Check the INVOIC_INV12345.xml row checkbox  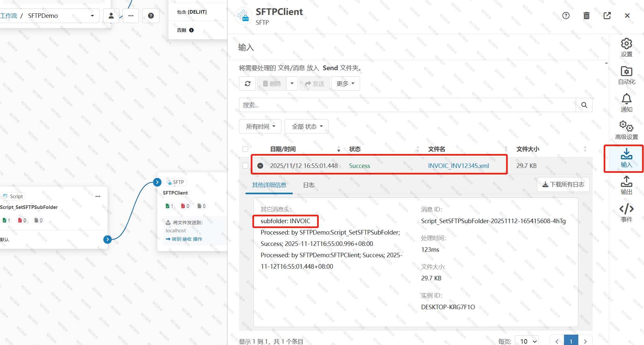coord(245,166)
